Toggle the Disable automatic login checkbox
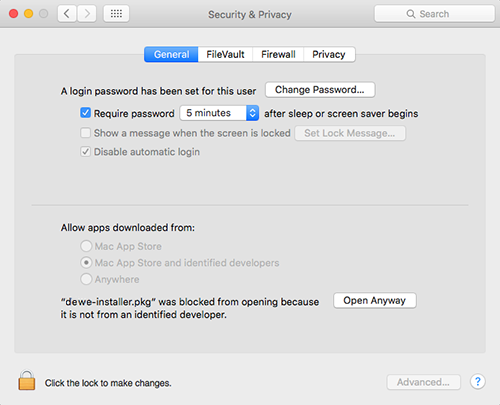 pos(85,152)
